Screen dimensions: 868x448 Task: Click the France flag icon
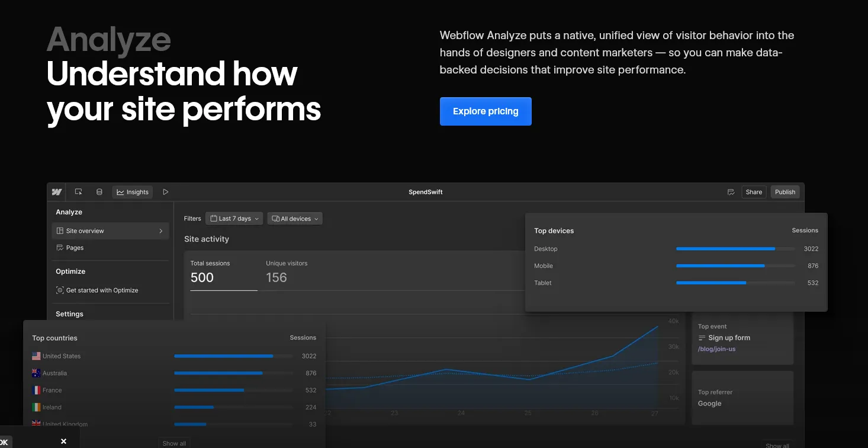36,391
